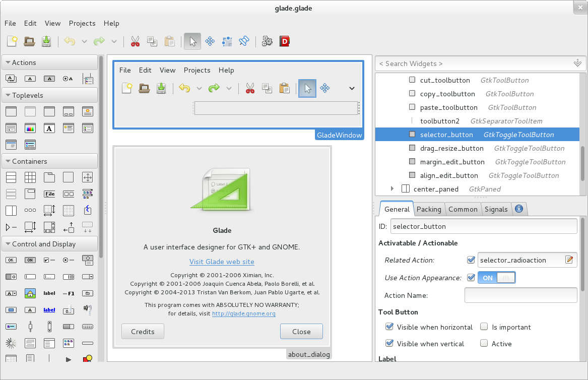
Task: Switch to the Packing tab
Action: 429,209
